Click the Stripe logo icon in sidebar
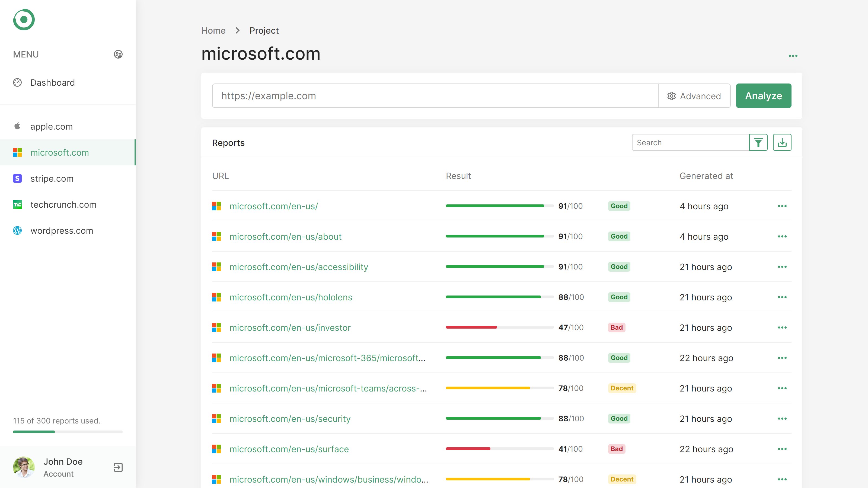The image size is (868, 488). 17,178
